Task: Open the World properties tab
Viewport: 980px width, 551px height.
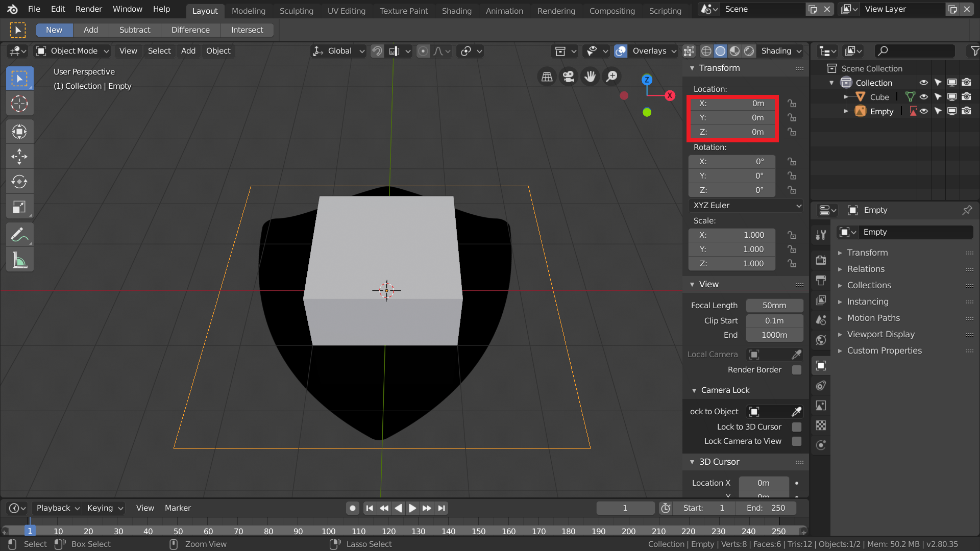Action: point(821,340)
